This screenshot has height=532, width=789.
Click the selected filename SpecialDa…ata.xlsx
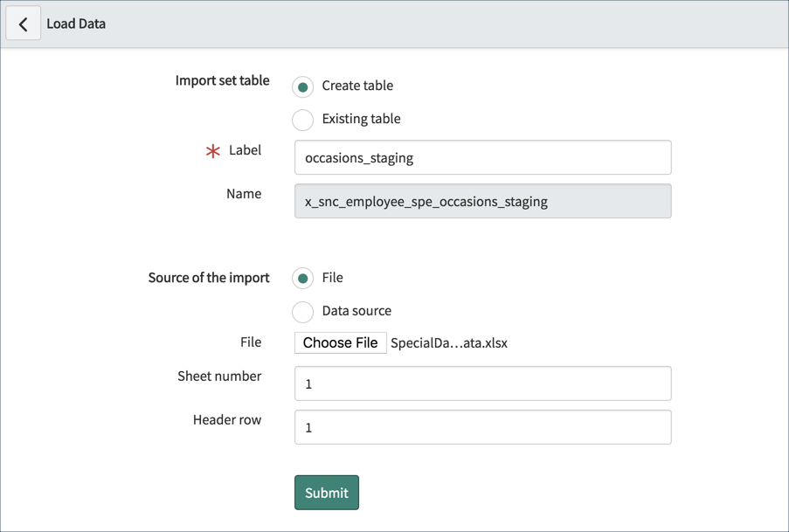[448, 343]
